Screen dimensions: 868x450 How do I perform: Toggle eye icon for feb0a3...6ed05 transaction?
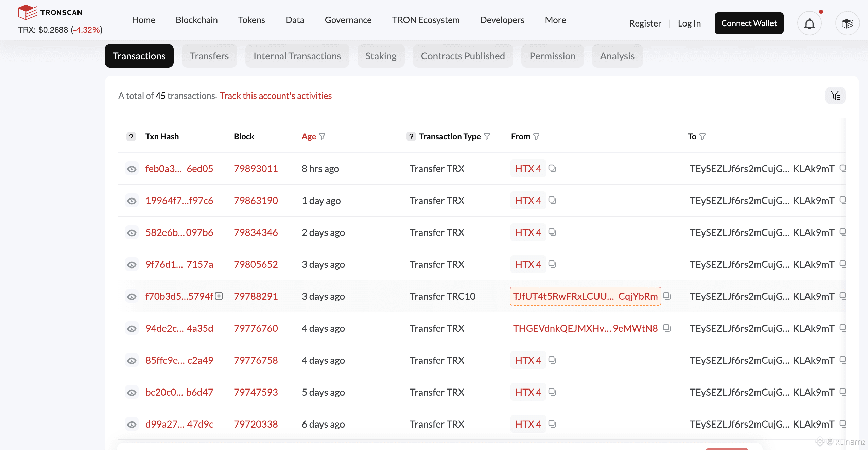coord(132,169)
